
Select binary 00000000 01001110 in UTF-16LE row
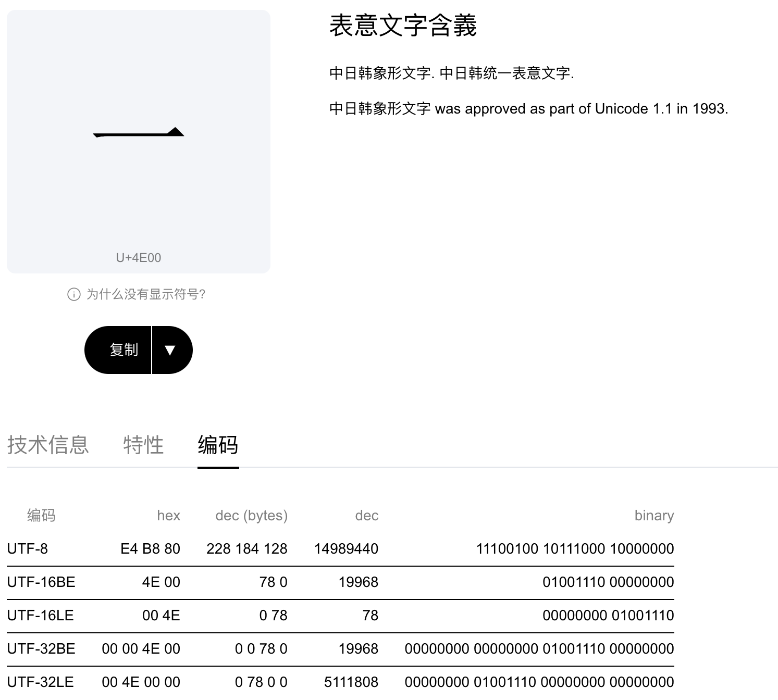(x=609, y=616)
